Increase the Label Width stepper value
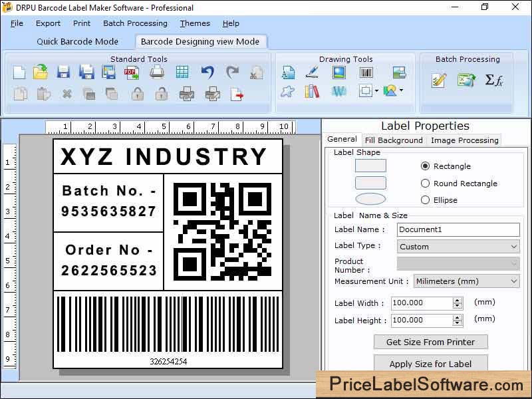 tap(458, 300)
